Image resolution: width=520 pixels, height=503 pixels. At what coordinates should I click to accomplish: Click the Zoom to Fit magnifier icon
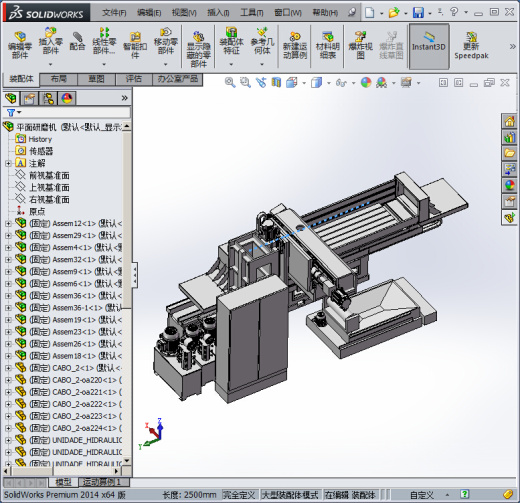click(230, 82)
